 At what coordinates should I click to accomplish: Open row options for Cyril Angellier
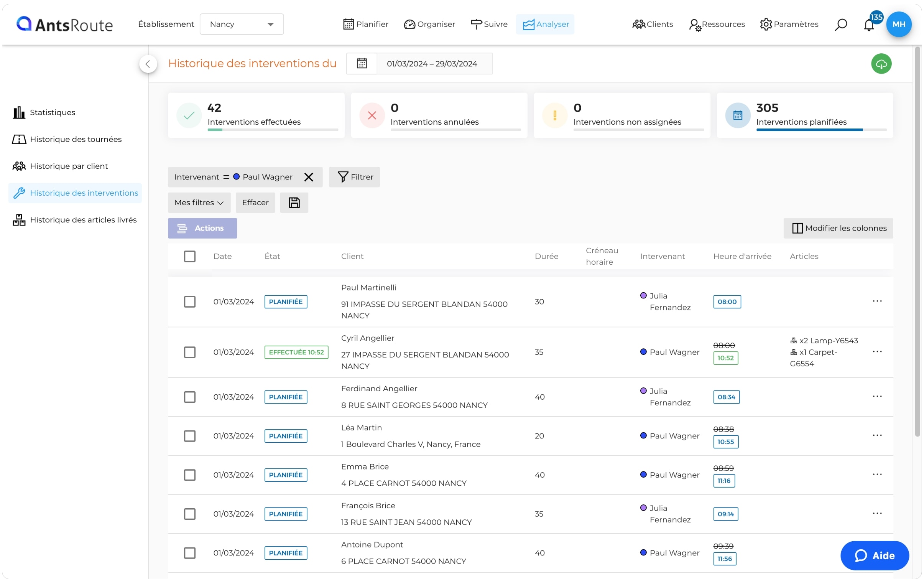877,352
